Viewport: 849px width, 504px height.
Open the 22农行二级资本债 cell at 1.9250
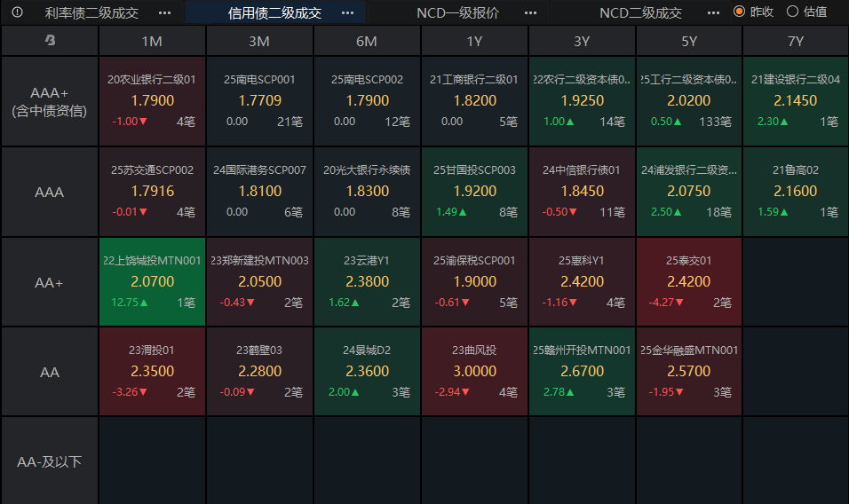click(582, 101)
